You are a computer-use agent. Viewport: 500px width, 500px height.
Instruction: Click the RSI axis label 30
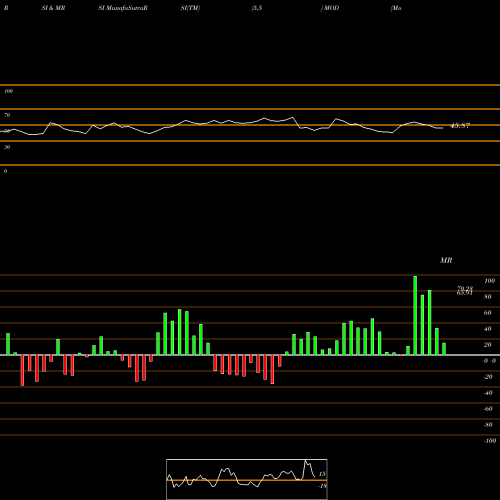pyautogui.click(x=7, y=147)
